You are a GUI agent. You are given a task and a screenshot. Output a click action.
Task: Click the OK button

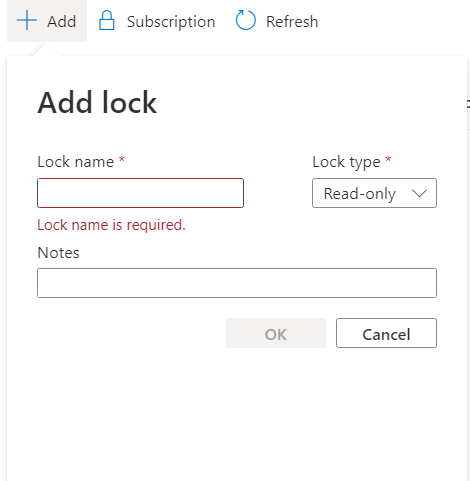(x=276, y=333)
